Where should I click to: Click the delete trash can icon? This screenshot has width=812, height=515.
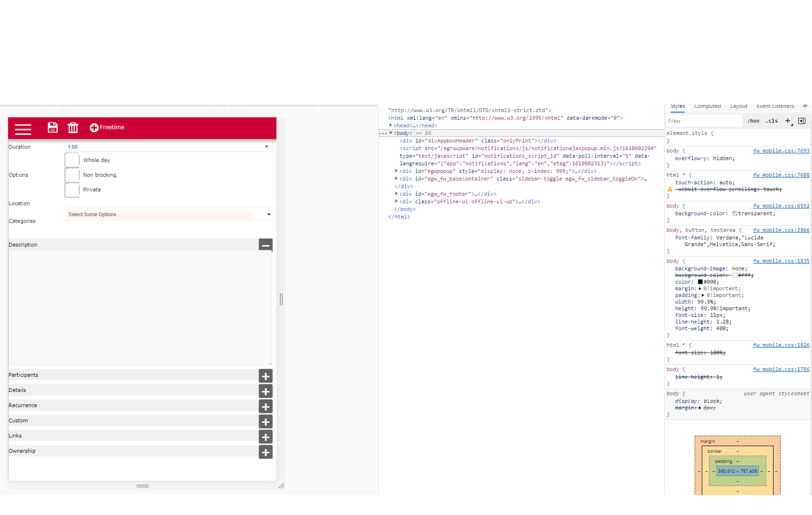(x=73, y=127)
